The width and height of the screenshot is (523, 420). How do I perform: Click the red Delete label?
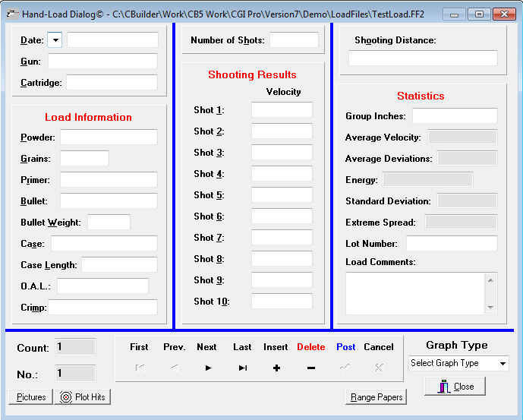(x=311, y=347)
